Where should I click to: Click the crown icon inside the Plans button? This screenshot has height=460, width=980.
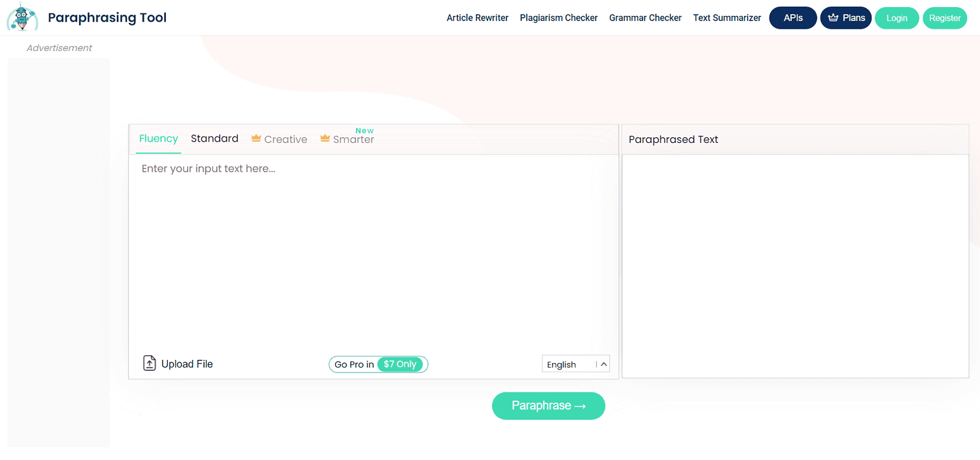pos(833,17)
